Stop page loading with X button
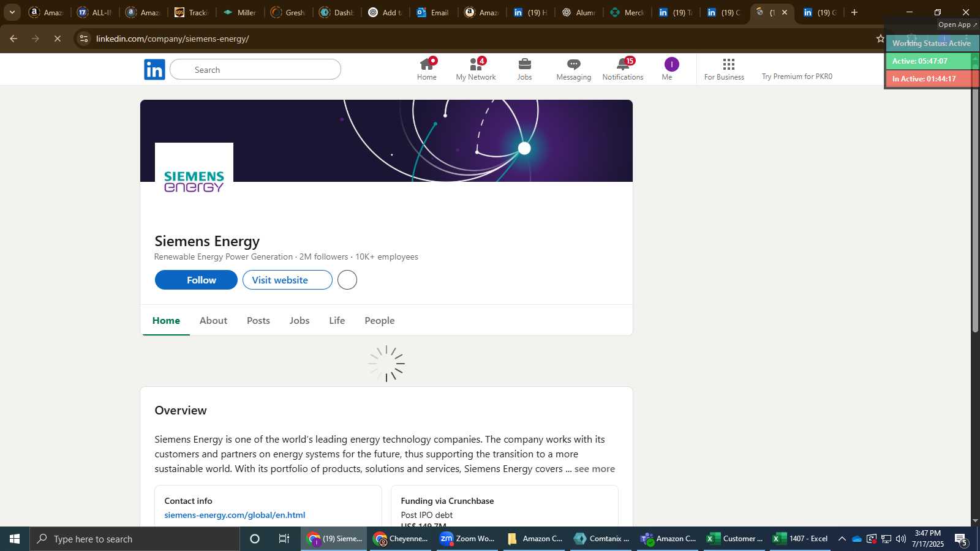The image size is (980, 551). (x=58, y=39)
